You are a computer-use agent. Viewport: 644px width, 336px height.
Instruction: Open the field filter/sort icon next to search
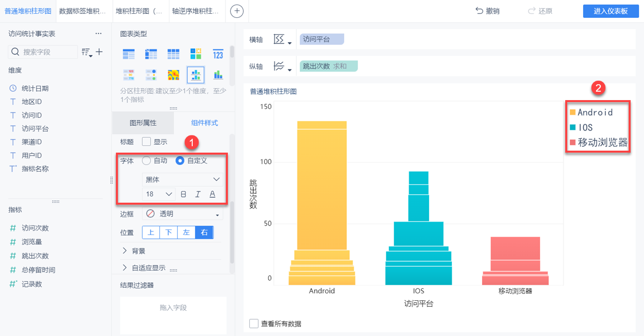87,52
